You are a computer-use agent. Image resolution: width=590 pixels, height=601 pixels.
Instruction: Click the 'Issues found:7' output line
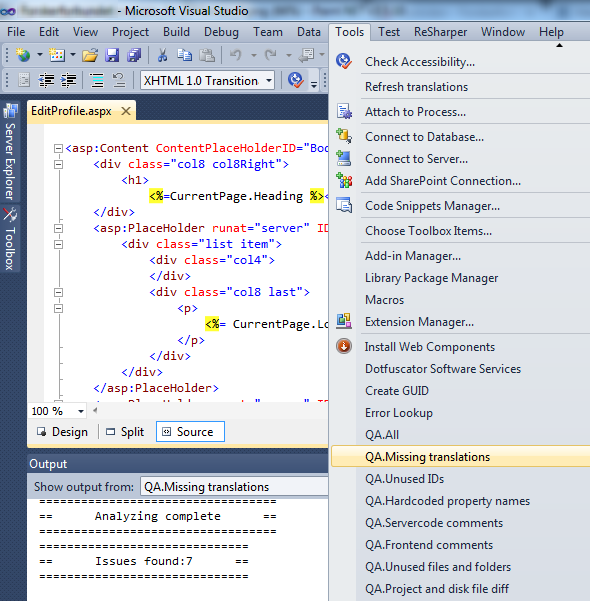tap(144, 561)
